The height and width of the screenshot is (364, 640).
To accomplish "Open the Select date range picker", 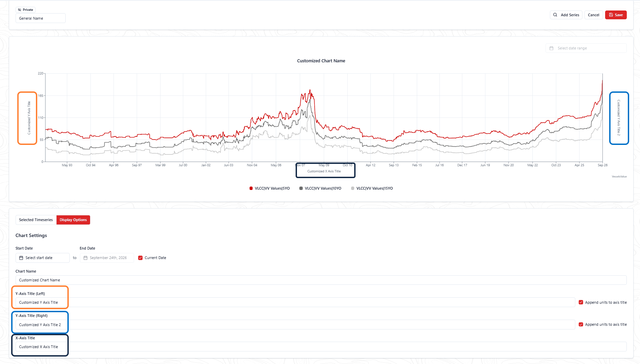I will (586, 48).
